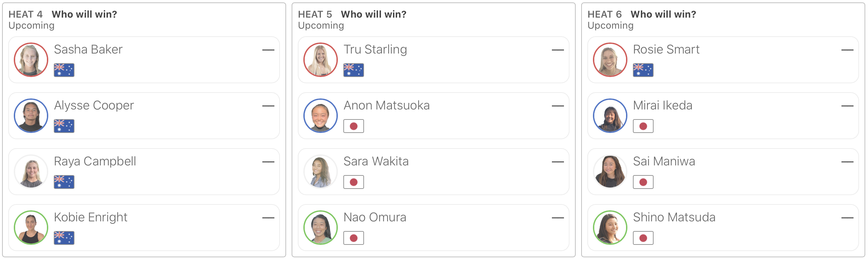Click the Australian flag under Tru Starling
868x259 pixels.
(353, 70)
